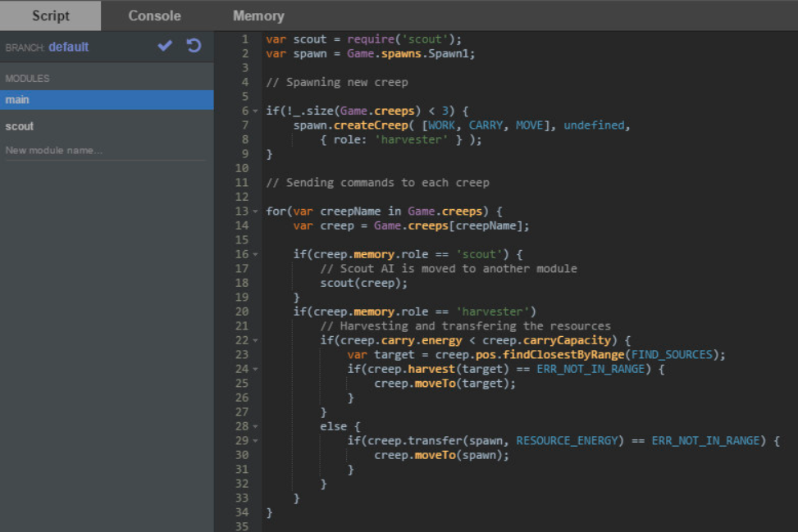This screenshot has height=532, width=798.
Task: Click the 'WORK' constant on line 7
Action: pyautogui.click(x=441, y=125)
